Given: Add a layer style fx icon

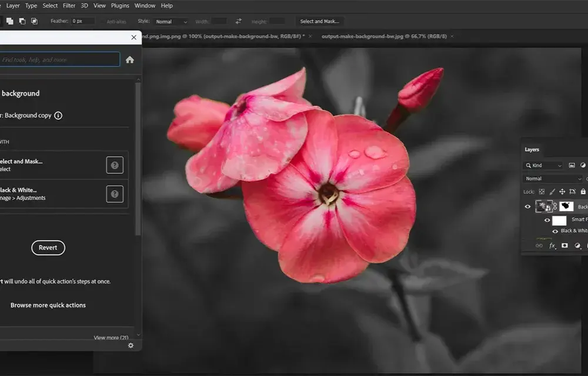Looking at the screenshot, I should pyautogui.click(x=552, y=246).
